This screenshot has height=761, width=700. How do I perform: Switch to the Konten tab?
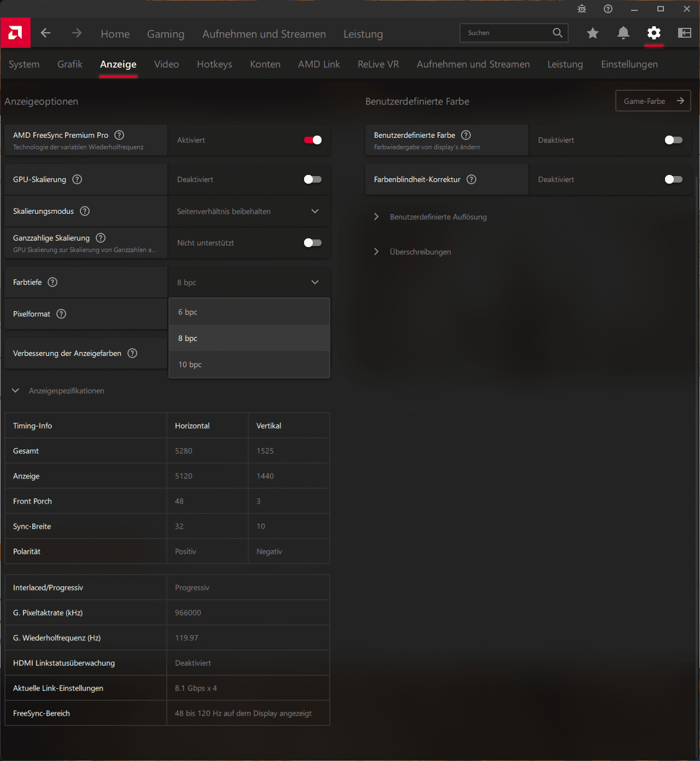click(x=265, y=64)
